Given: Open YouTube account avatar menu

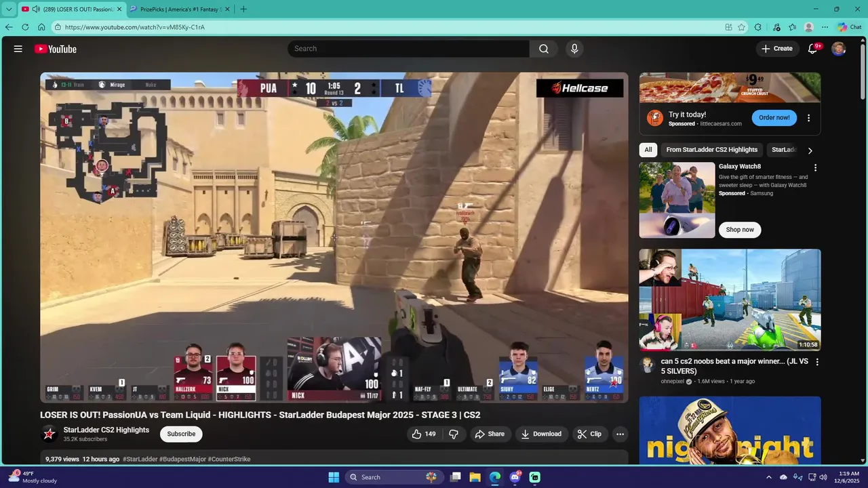Looking at the screenshot, I should [x=839, y=49].
